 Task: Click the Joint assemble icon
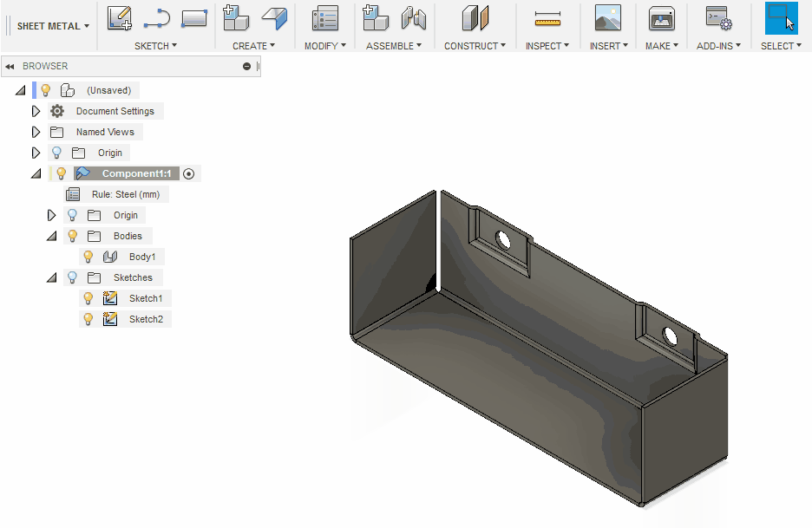point(414,18)
